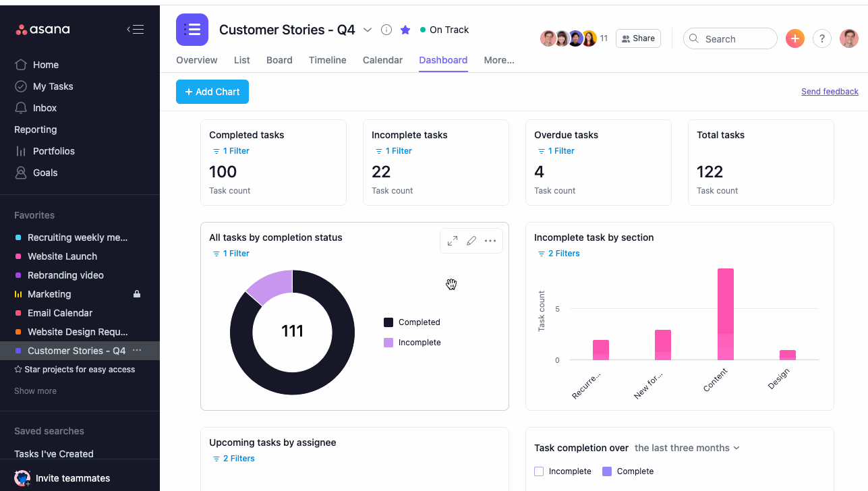Open the project title dropdown arrow

pos(368,30)
